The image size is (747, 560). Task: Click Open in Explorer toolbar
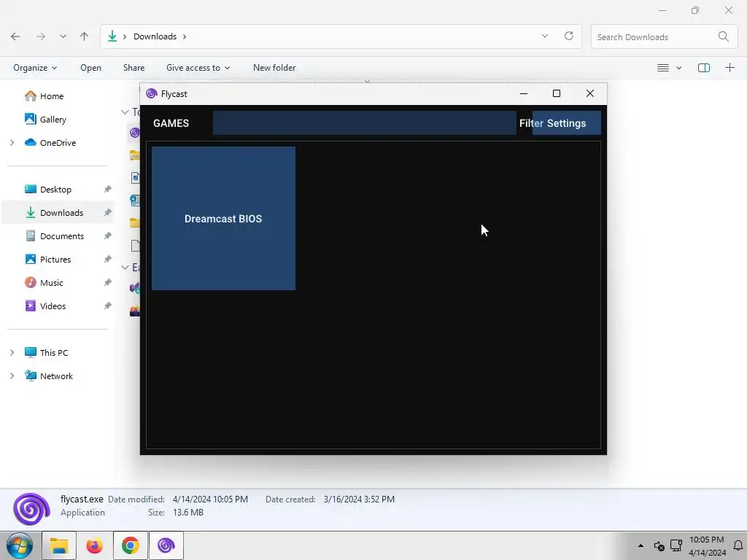90,68
